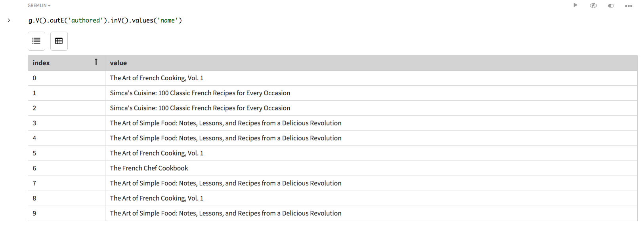Expand the cell using left chevron
The width and height of the screenshot is (644, 227).
coord(9,20)
